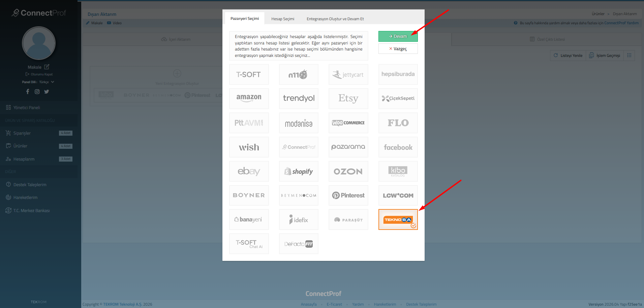Screen dimensions: 644x308
Task: Switch to the Hesap Seçimi tab
Action: click(x=283, y=19)
